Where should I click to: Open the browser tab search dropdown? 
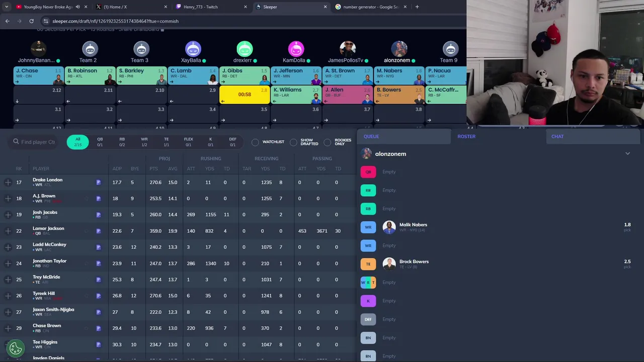(x=7, y=7)
